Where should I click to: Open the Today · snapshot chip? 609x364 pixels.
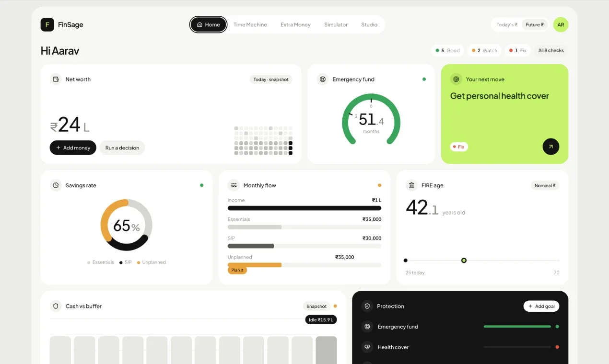271,80
